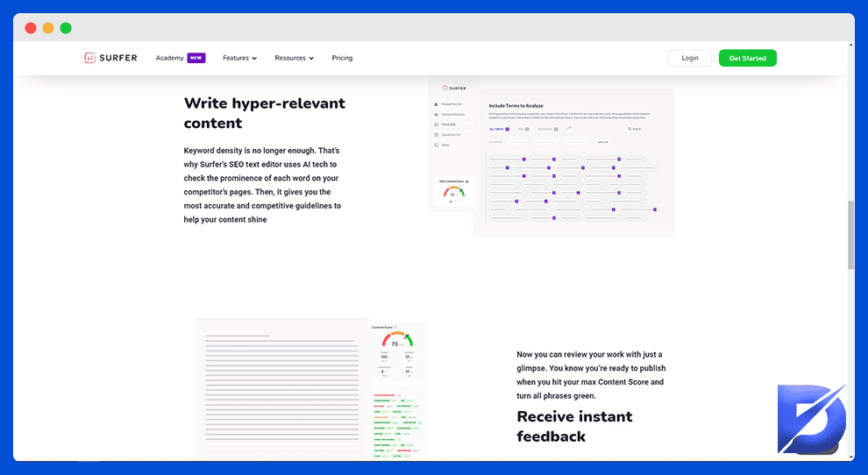Click the Surfer logo in the navigation bar
This screenshot has height=475, width=868.
pyautogui.click(x=110, y=58)
